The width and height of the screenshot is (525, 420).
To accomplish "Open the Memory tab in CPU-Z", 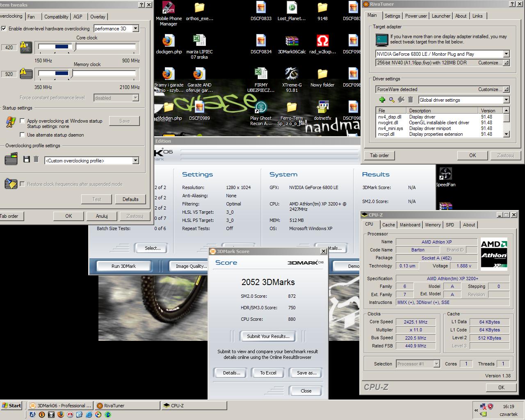I will pos(433,225).
